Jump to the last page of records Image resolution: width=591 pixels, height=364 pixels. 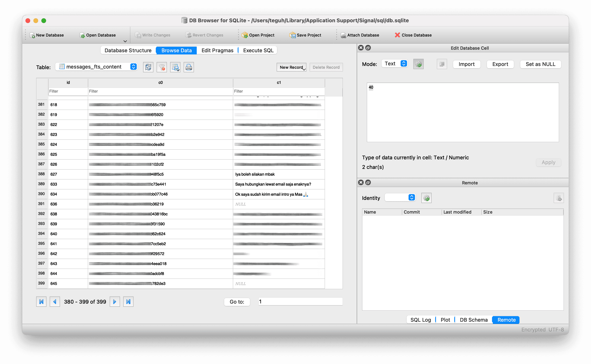click(128, 302)
